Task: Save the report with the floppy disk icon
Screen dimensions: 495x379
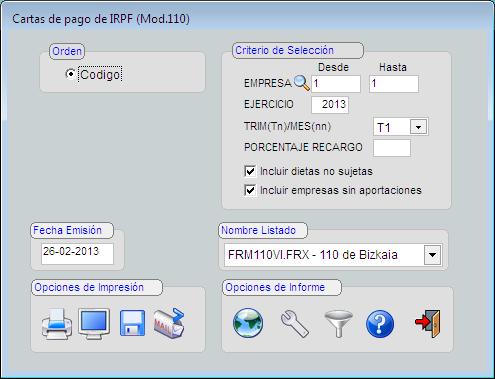Action: click(x=132, y=323)
